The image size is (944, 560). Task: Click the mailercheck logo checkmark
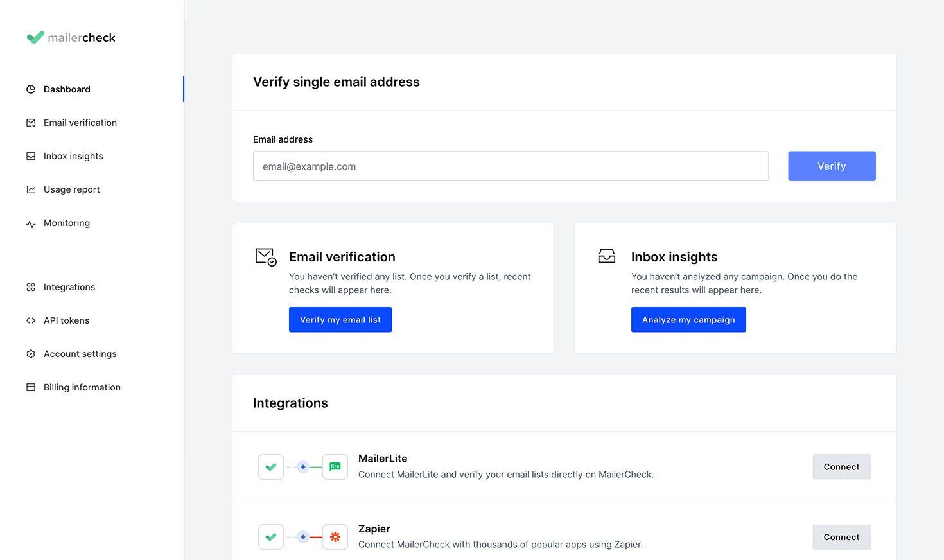35,37
